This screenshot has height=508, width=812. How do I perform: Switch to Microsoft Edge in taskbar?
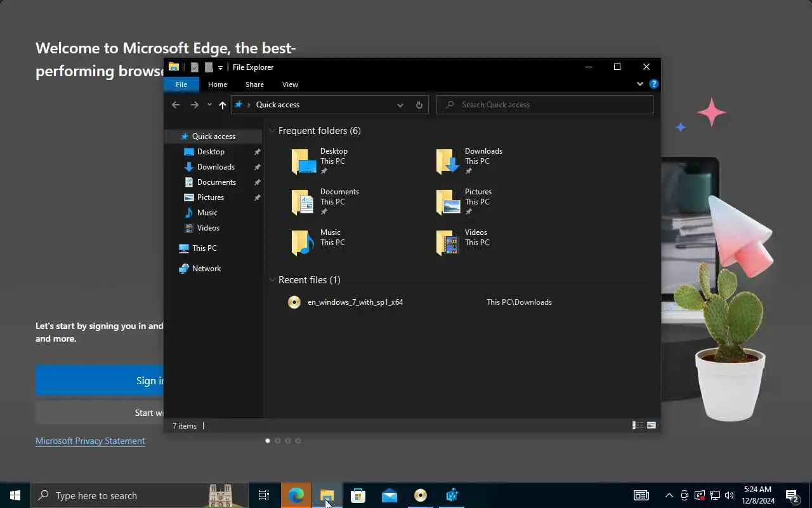[296, 495]
